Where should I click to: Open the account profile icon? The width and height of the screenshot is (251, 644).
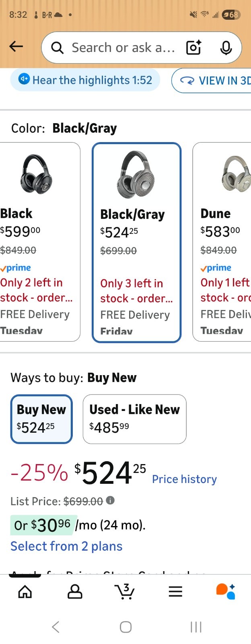(x=75, y=591)
